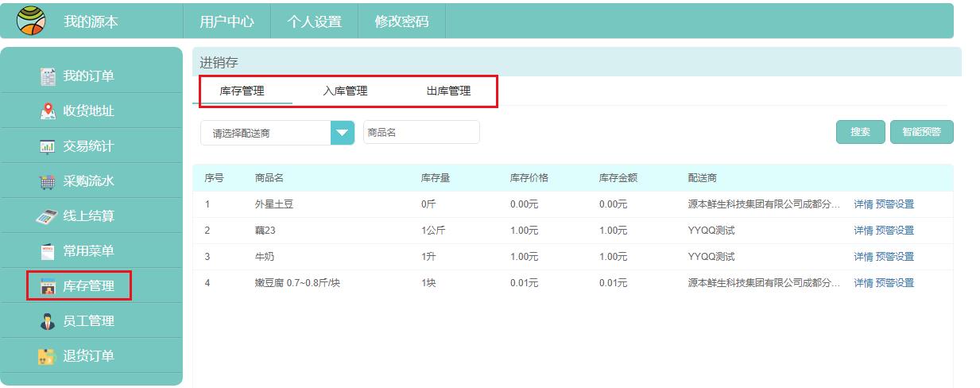The image size is (980, 388).
Task: Click the 1块 stock quantity cell
Action: [x=428, y=283]
